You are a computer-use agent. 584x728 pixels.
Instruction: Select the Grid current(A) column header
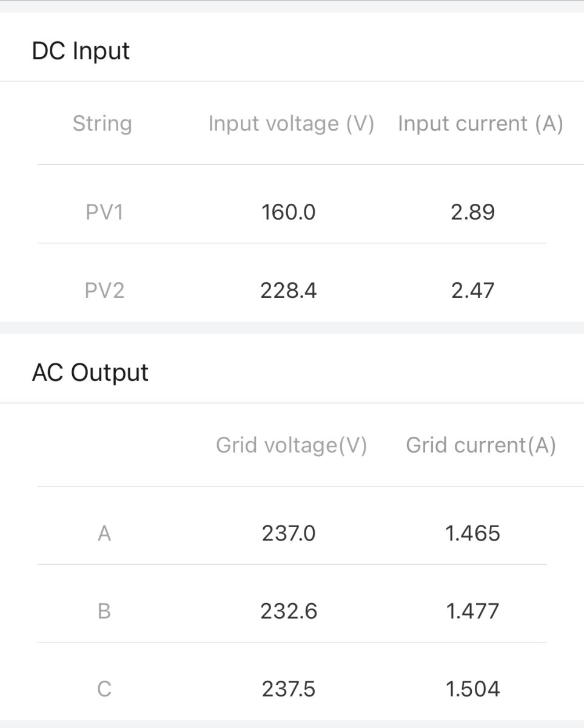480,446
